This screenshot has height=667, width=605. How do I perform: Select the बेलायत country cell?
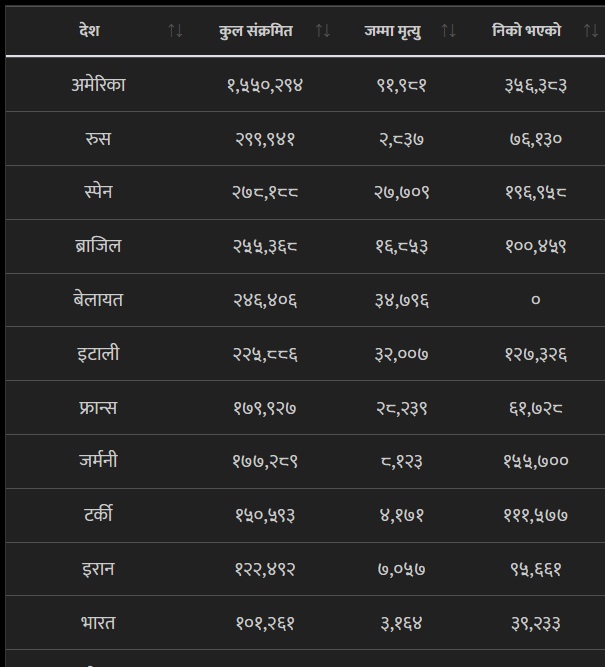pos(98,300)
